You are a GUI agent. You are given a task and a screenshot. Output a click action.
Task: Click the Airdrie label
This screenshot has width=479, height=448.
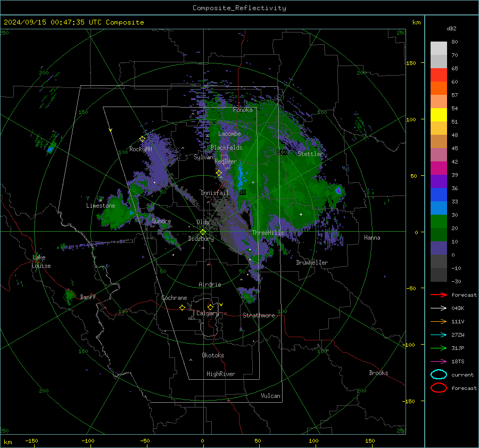tap(210, 284)
